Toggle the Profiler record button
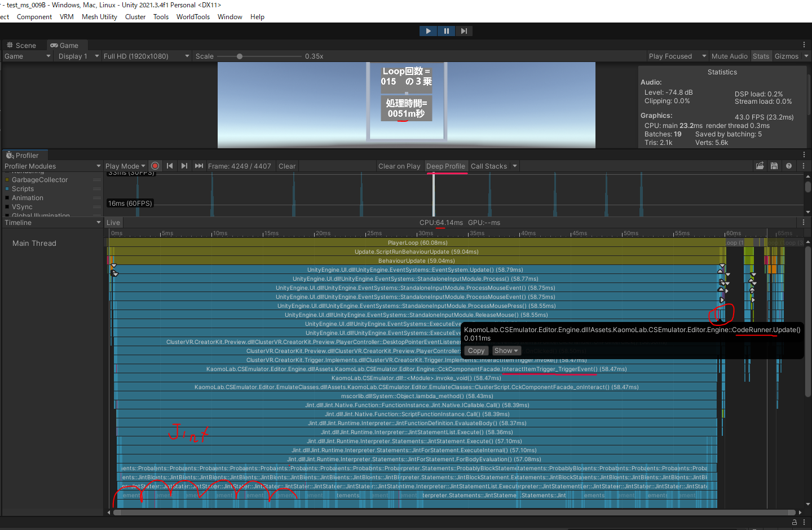Viewport: 812px width, 530px height. pos(155,166)
